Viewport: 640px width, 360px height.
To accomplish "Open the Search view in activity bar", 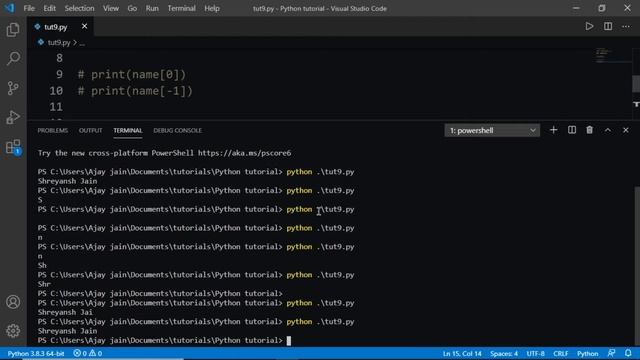I will click(x=13, y=58).
